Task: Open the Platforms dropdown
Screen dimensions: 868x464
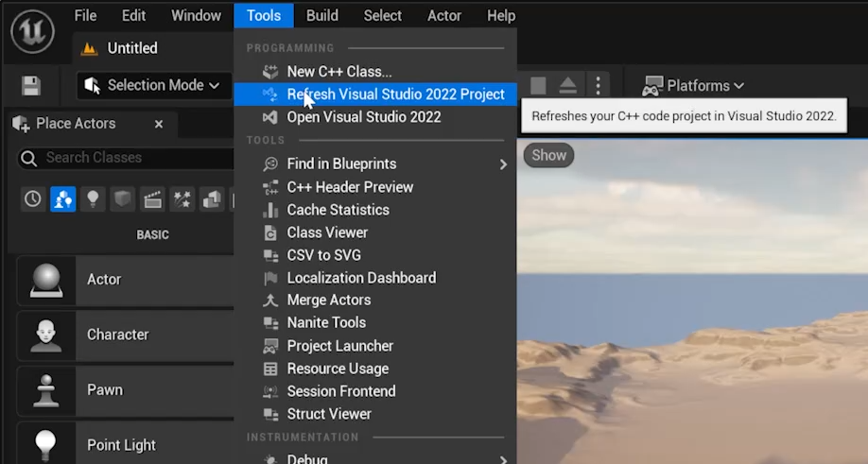Action: coord(693,86)
